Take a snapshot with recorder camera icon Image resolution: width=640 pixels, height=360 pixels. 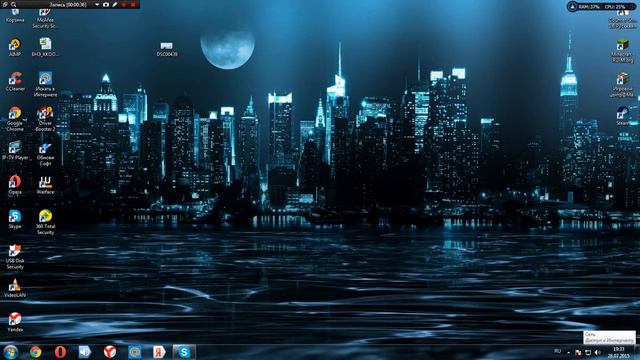[x=106, y=4]
